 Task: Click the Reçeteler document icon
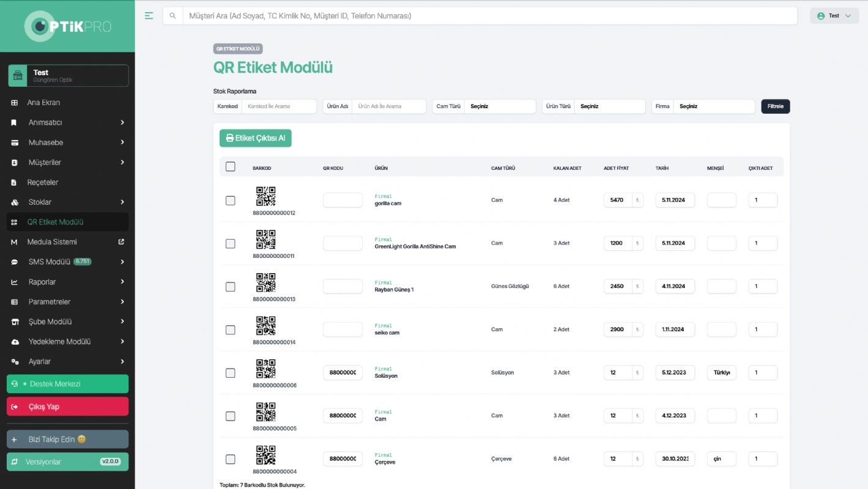(15, 182)
